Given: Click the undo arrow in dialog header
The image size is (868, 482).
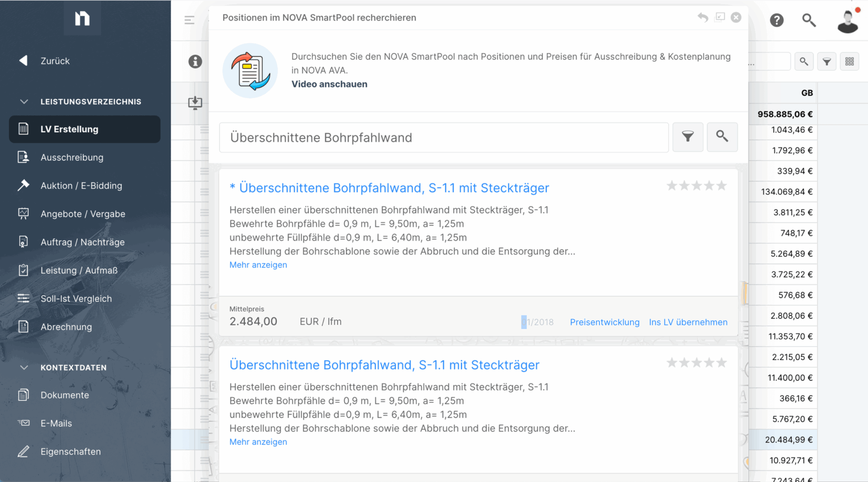Looking at the screenshot, I should coord(703,17).
